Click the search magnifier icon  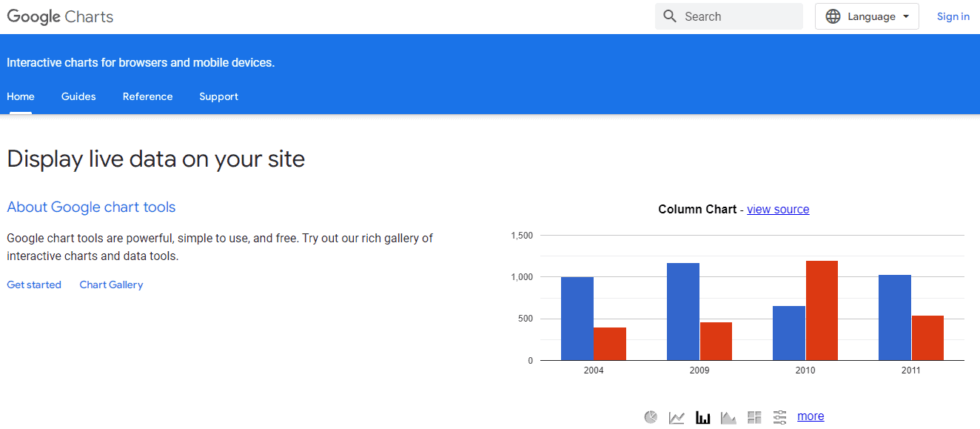click(x=670, y=16)
